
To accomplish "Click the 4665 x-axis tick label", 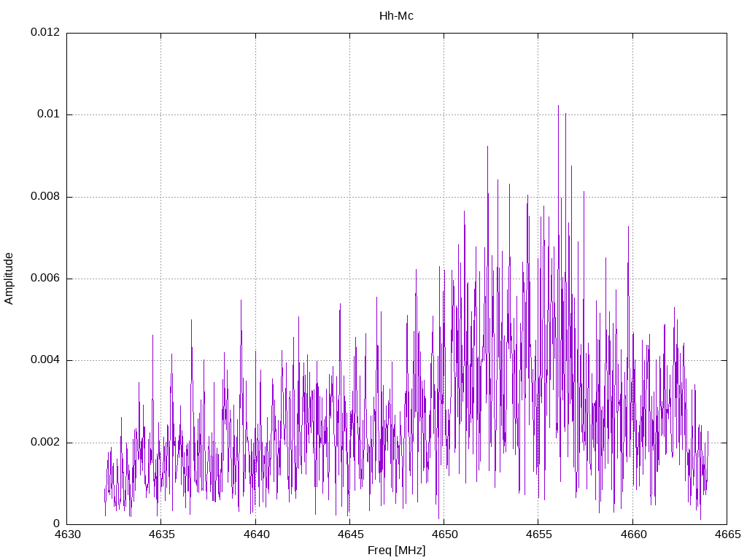I will (727, 534).
